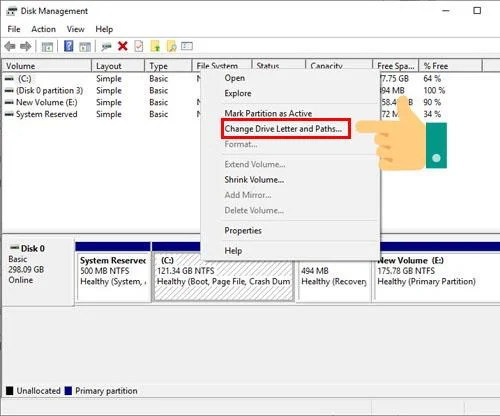
Task: Sort by the Type column header
Action: tap(168, 66)
